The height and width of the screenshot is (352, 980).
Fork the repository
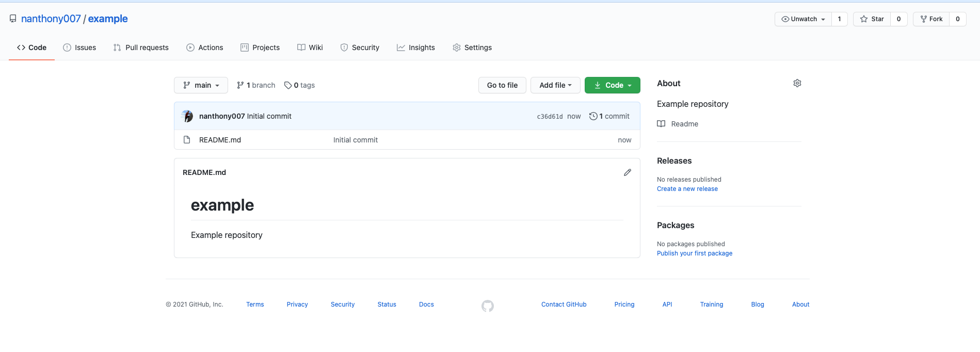[x=931, y=19]
